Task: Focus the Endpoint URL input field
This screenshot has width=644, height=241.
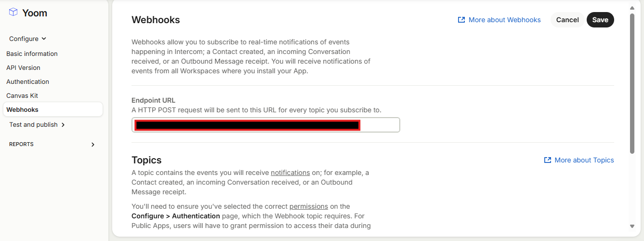Action: pos(266,125)
